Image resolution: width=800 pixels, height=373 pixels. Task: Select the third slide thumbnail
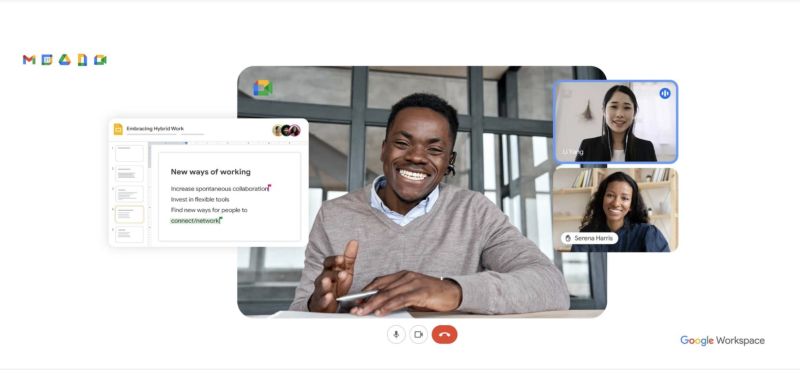(129, 194)
